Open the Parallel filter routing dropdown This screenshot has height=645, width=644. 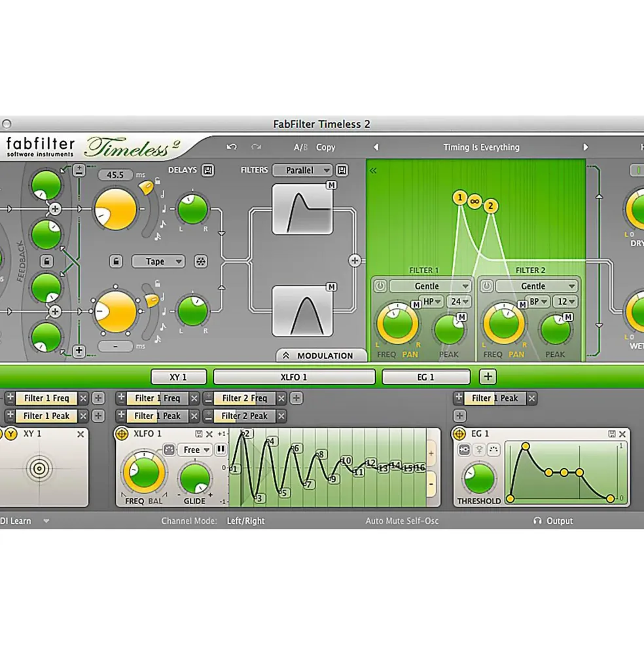click(x=302, y=170)
